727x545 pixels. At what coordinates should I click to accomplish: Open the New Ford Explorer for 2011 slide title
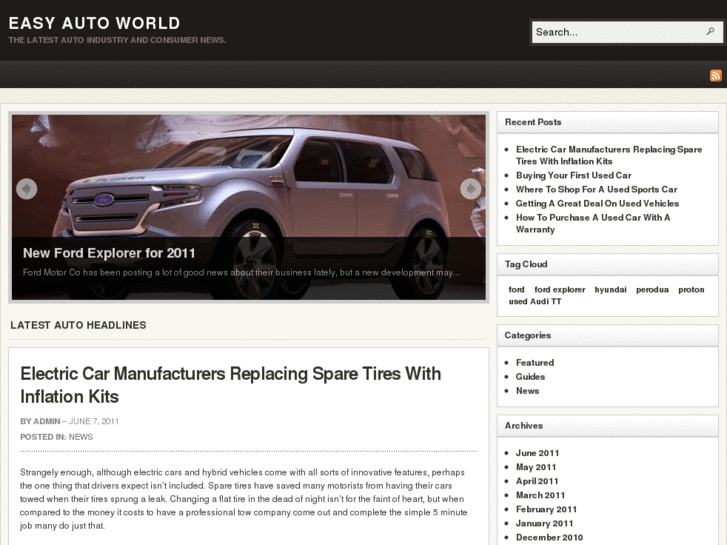pyautogui.click(x=109, y=253)
